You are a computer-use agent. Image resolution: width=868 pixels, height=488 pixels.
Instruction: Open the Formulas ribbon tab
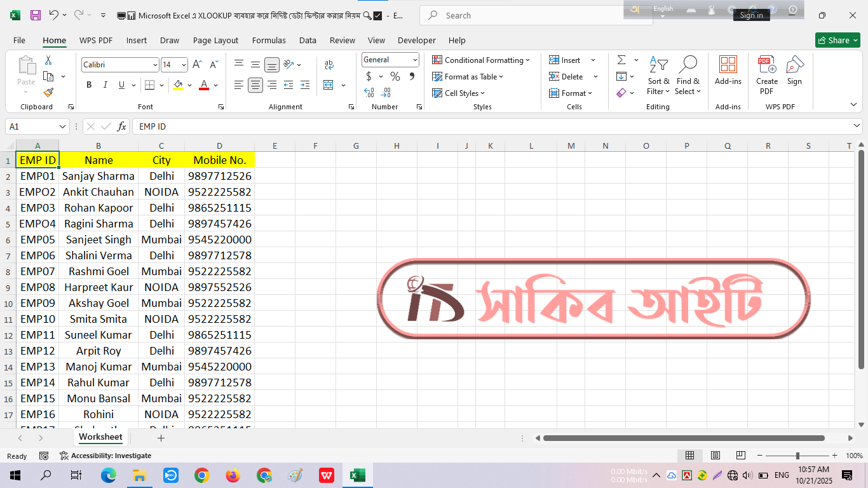click(x=269, y=40)
